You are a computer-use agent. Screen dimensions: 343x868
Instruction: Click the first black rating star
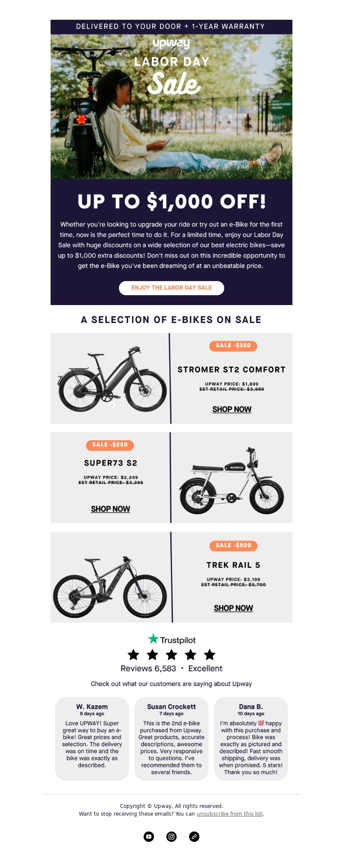coord(133,654)
